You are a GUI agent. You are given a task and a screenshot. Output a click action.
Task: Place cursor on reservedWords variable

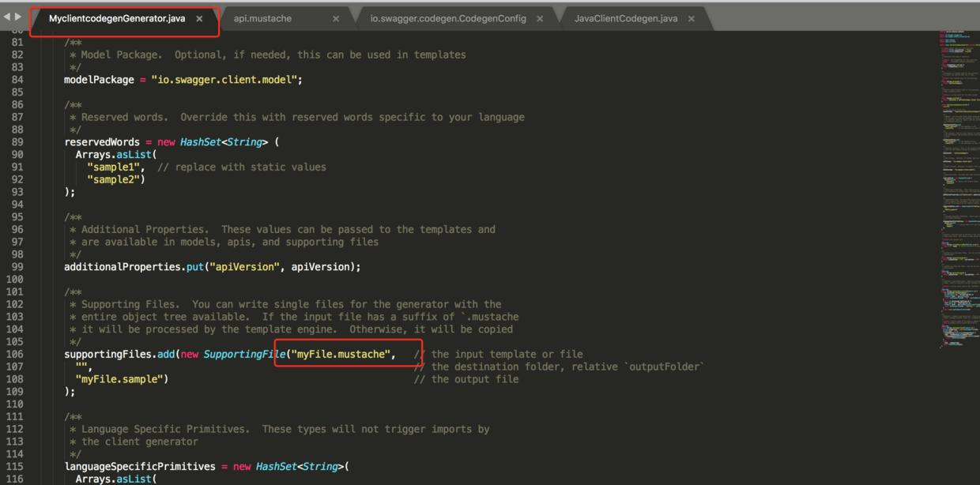click(x=102, y=142)
